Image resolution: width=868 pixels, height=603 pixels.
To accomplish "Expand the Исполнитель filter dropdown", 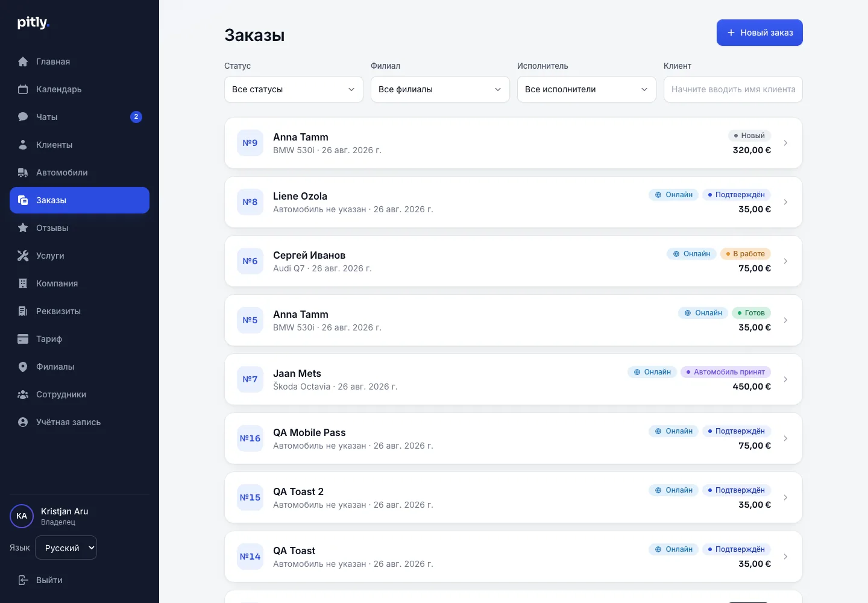I will (587, 89).
